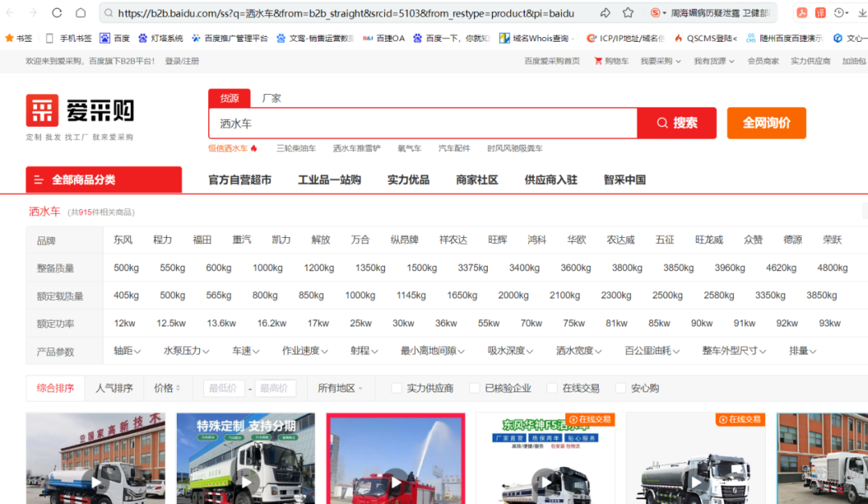Refresh the page with the reload icon
Viewport: 868px width, 504px height.
click(55, 13)
